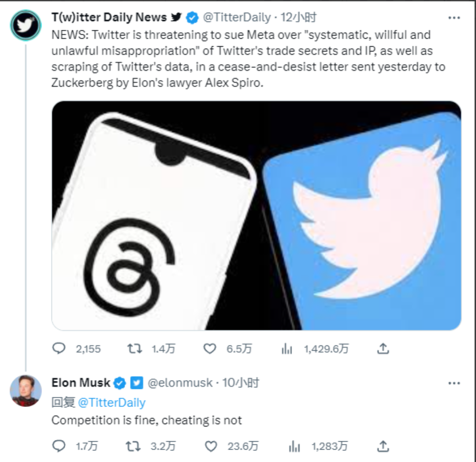Share the Twitter Daily News tweet
Image resolution: width=476 pixels, height=462 pixels.
pyautogui.click(x=383, y=348)
